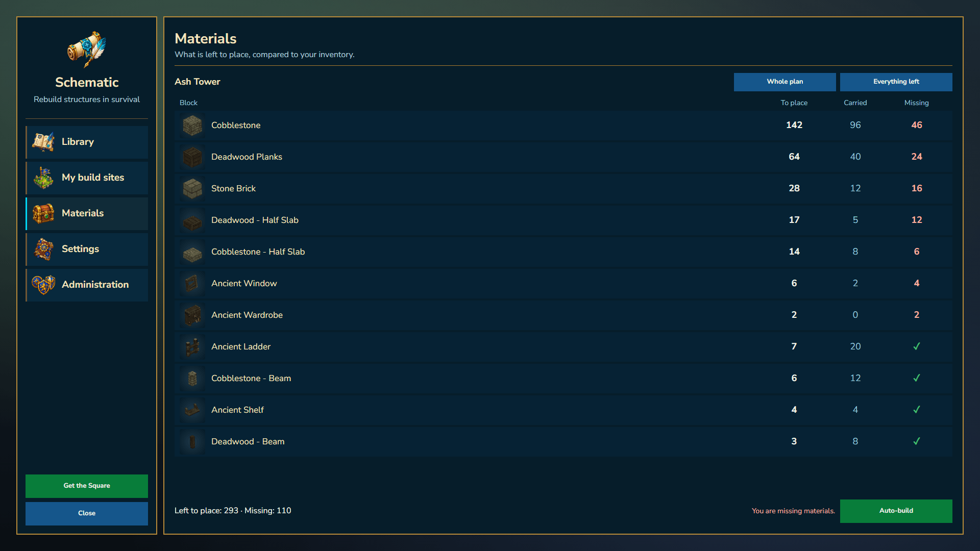Go to My build sites
The height and width of the screenshot is (551, 980).
87,178
